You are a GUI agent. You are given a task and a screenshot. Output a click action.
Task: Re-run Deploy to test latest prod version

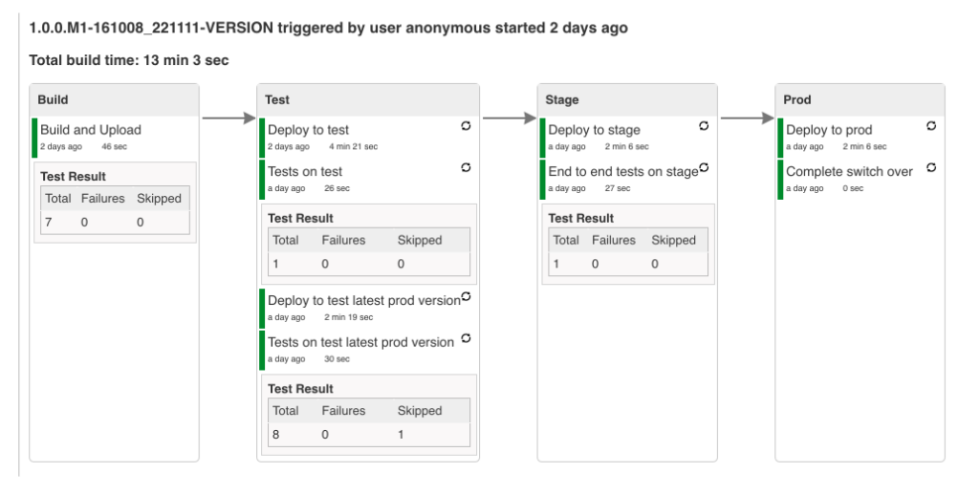[466, 296]
